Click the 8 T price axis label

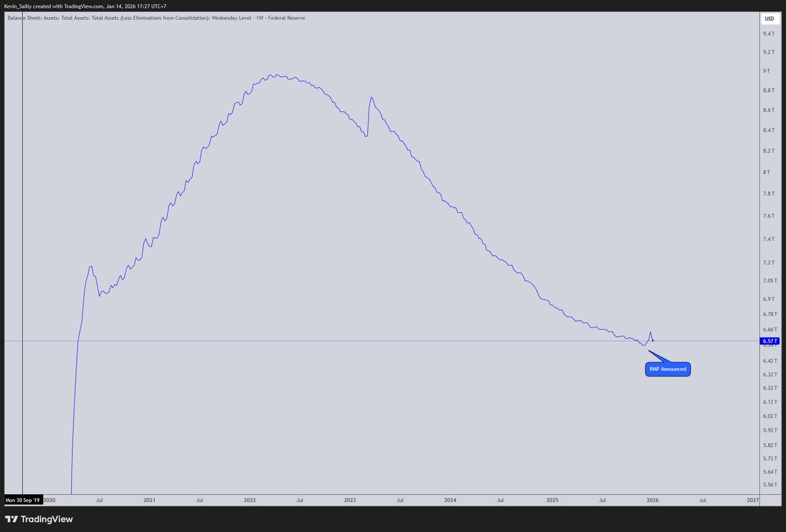click(766, 172)
